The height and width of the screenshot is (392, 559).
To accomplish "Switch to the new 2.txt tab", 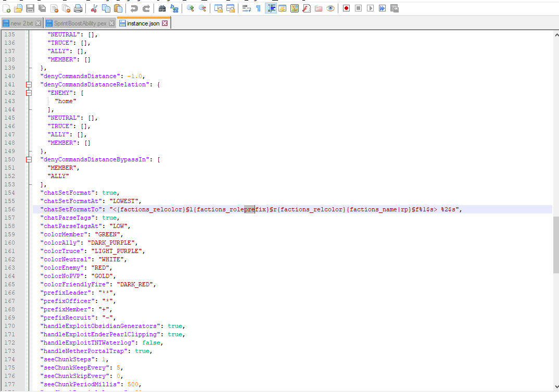I will [x=21, y=23].
